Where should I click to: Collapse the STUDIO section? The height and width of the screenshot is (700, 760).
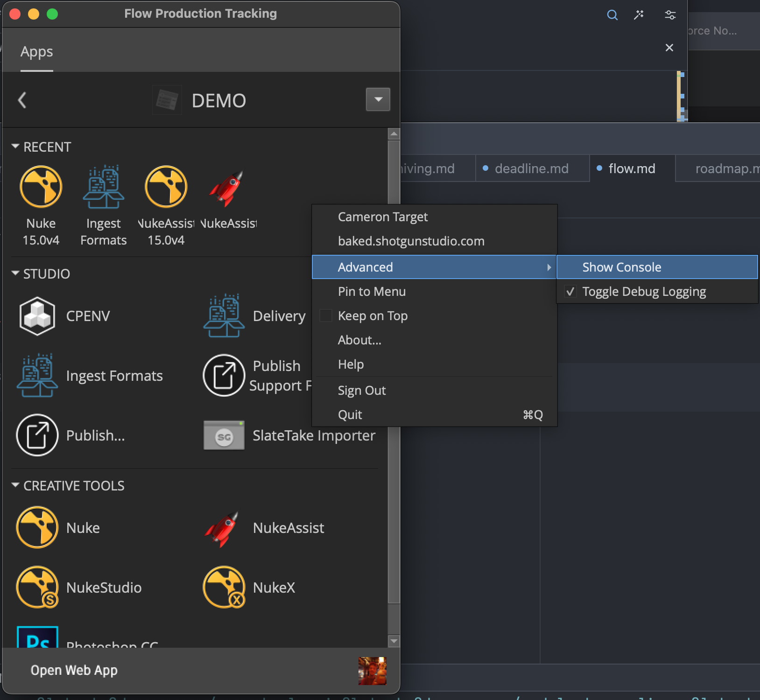15,273
